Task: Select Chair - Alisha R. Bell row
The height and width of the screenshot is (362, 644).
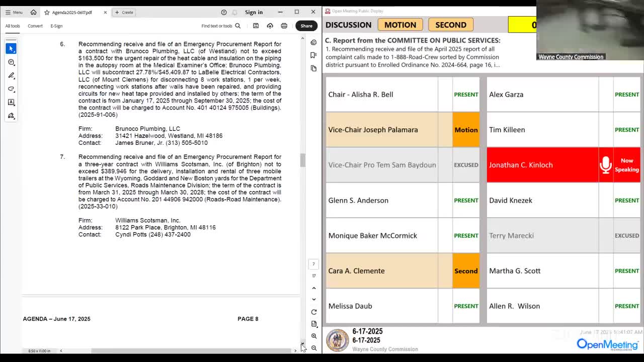Action: coord(403,95)
